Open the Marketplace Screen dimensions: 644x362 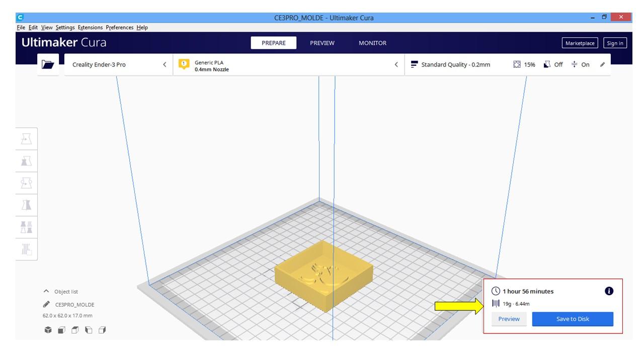(580, 43)
